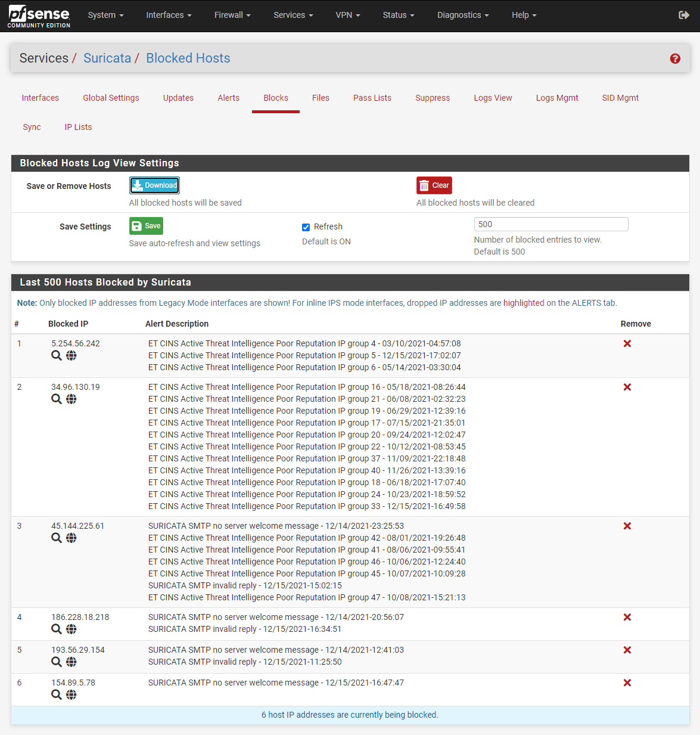700x735 pixels.
Task: Click globe icon under 193.56.29.154
Action: pyautogui.click(x=71, y=662)
